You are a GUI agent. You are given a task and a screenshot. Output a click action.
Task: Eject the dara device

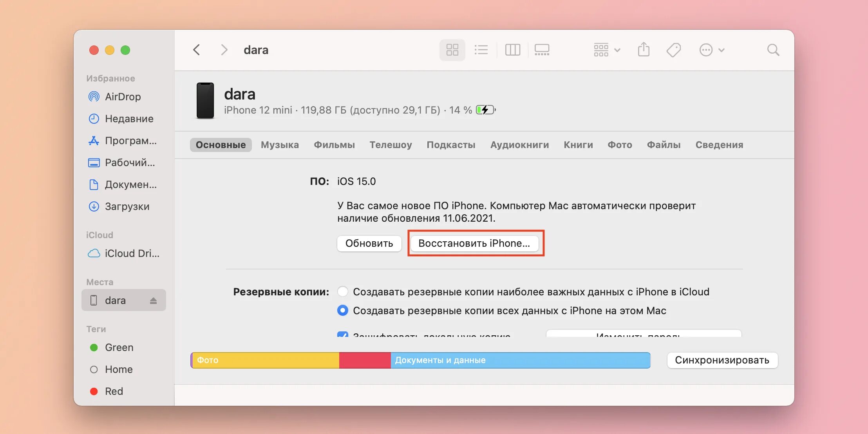[x=153, y=300]
